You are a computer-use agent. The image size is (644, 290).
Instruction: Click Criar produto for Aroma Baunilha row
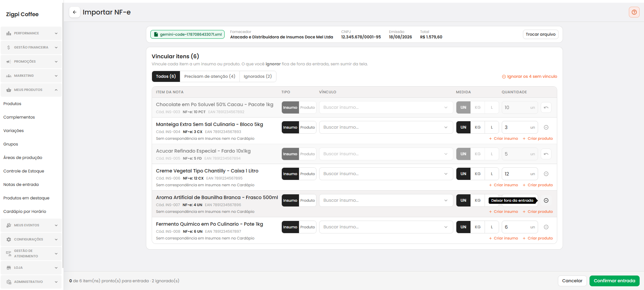click(538, 212)
